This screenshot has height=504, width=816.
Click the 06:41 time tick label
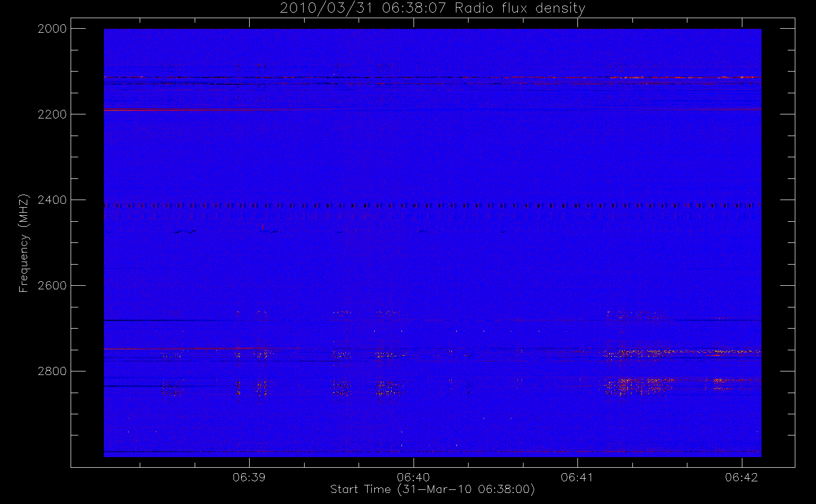pos(577,477)
